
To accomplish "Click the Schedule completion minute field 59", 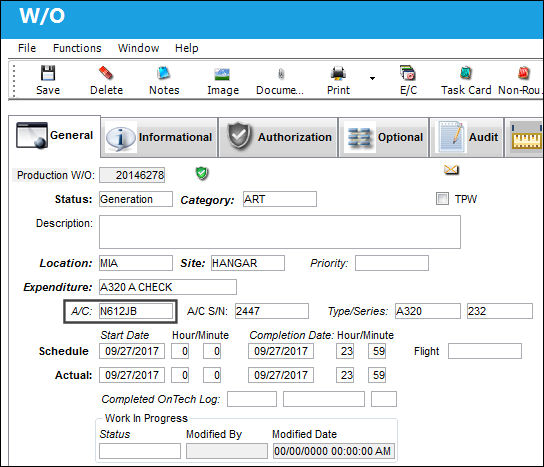I will (x=377, y=351).
